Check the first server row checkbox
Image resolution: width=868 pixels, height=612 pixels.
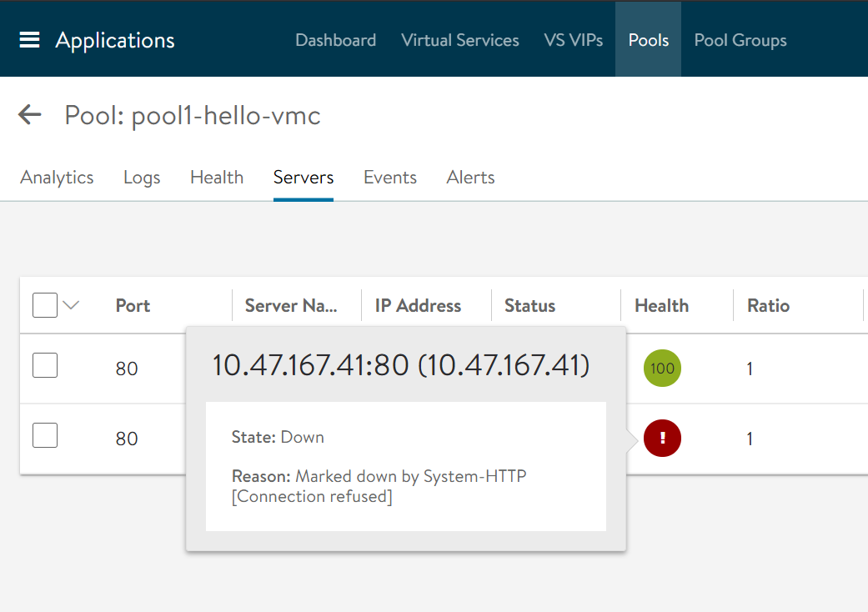[x=45, y=365]
